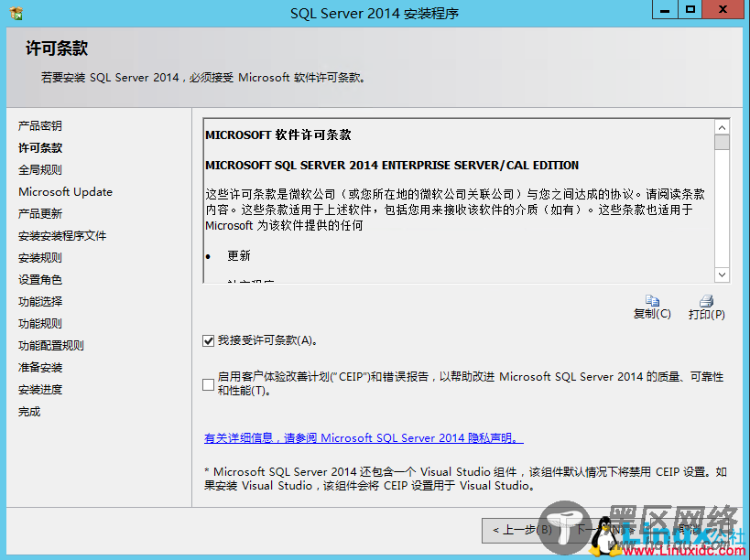Click the license text scroll-down arrow
Viewport: 750px width, 560px height.
(722, 275)
